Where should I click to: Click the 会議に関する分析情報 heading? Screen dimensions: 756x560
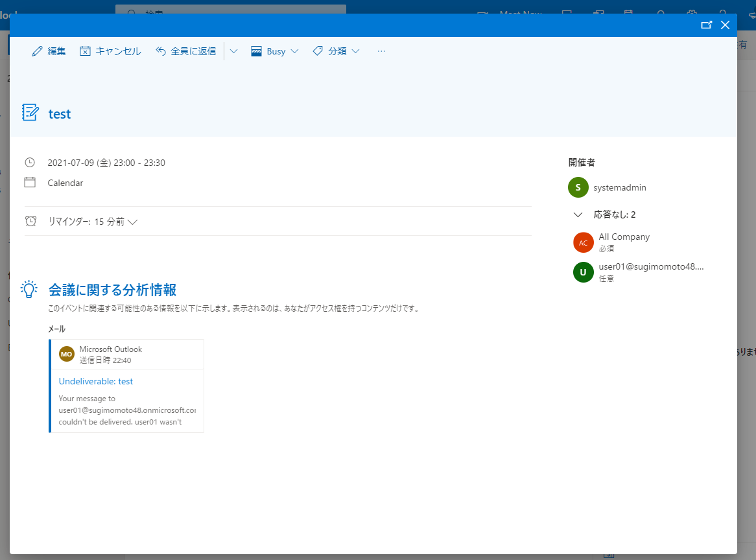coord(112,290)
